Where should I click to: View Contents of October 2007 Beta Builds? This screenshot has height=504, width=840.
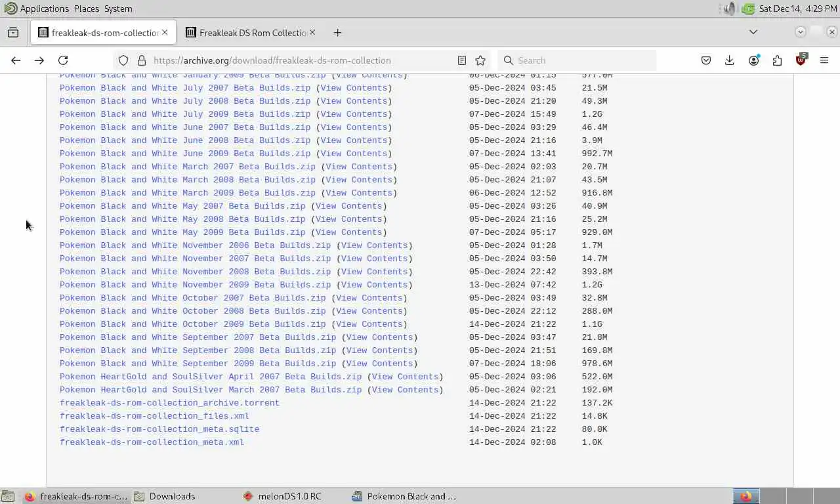[x=369, y=298]
